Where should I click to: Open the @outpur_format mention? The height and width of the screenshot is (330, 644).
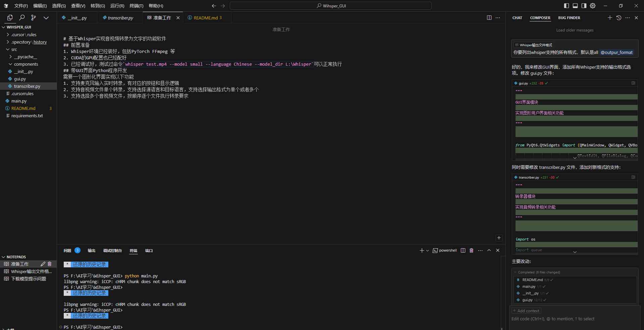(616, 52)
